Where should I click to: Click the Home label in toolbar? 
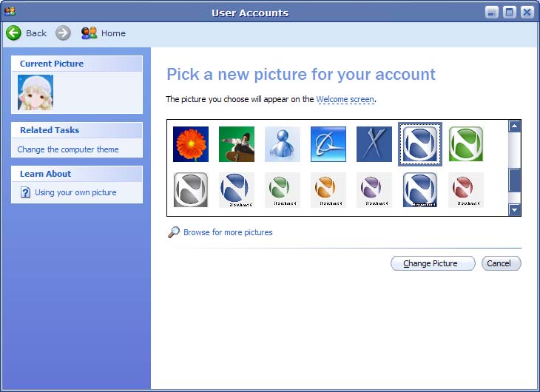[113, 33]
